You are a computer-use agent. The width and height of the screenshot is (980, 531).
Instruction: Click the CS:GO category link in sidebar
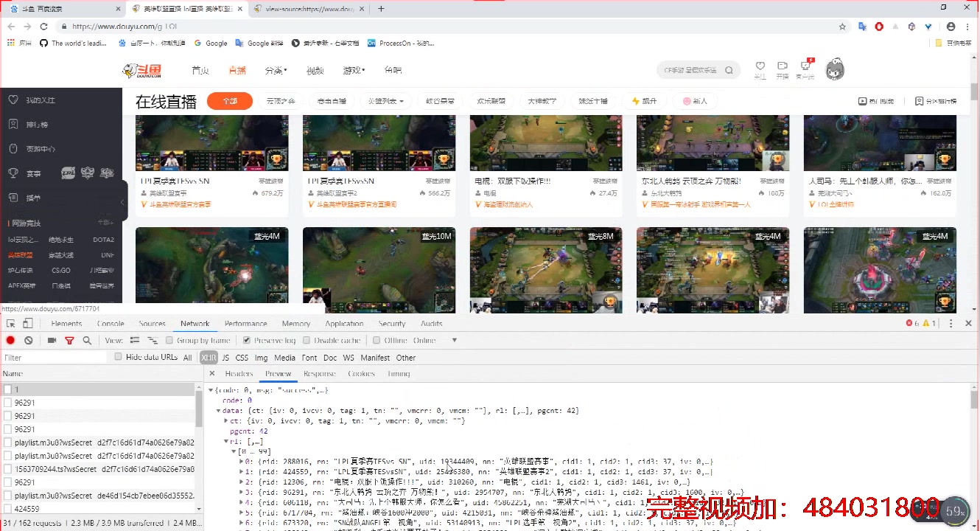pos(61,271)
